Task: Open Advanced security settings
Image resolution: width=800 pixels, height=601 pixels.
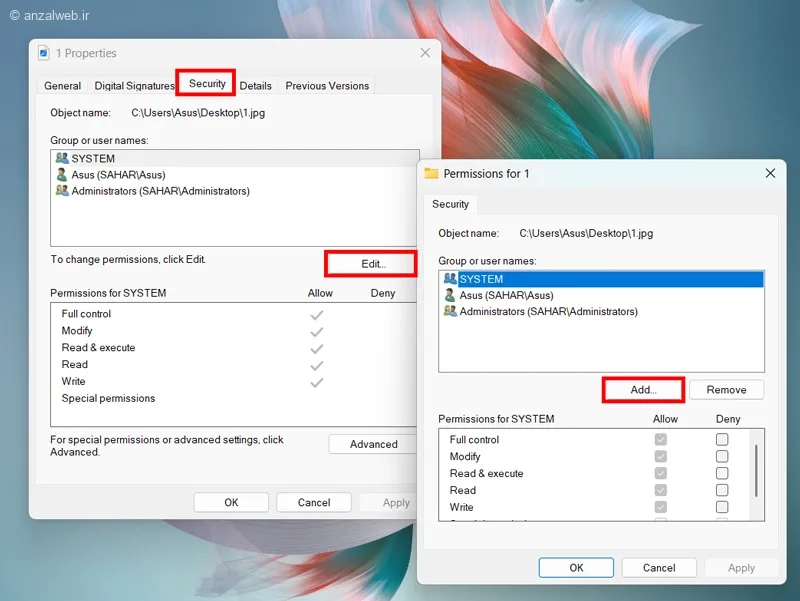Action: pyautogui.click(x=373, y=444)
